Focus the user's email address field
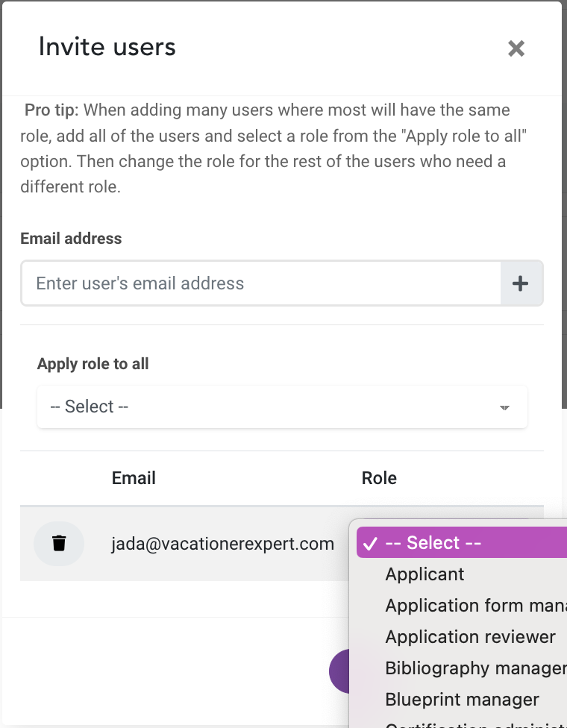The height and width of the screenshot is (728, 567). point(261,283)
